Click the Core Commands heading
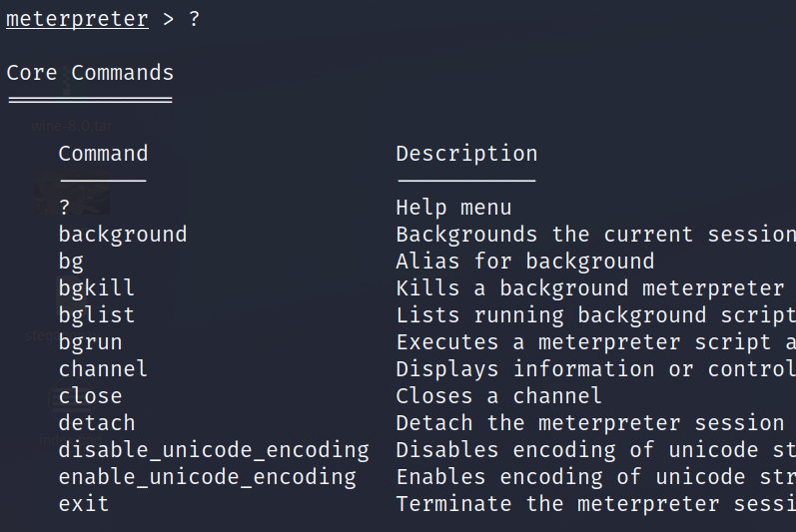 pos(90,73)
